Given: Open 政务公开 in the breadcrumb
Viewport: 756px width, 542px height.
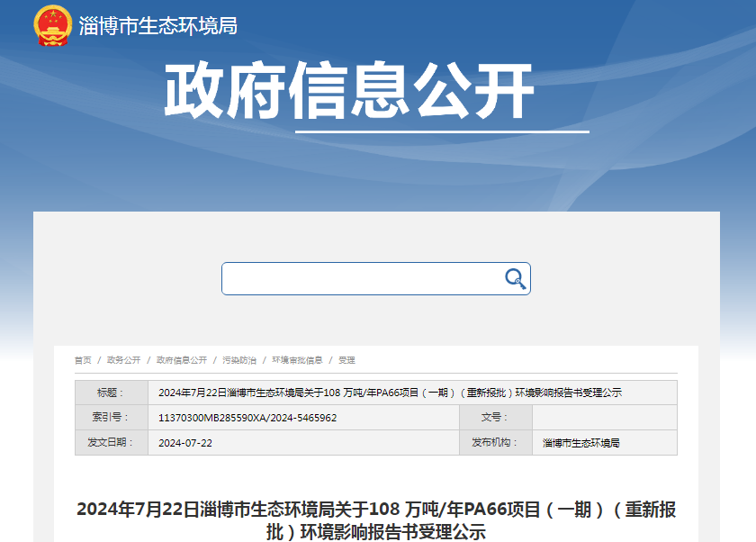Looking at the screenshot, I should (123, 360).
